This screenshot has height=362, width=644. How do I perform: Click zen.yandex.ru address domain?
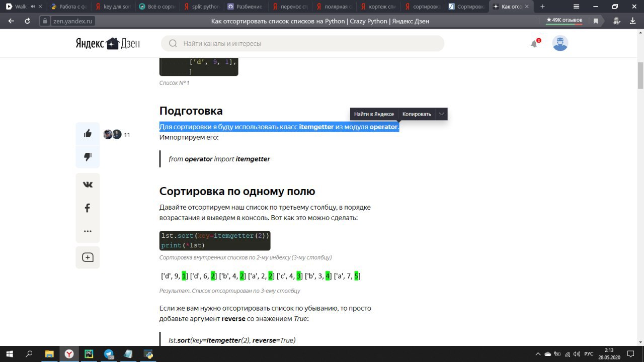[x=73, y=21]
